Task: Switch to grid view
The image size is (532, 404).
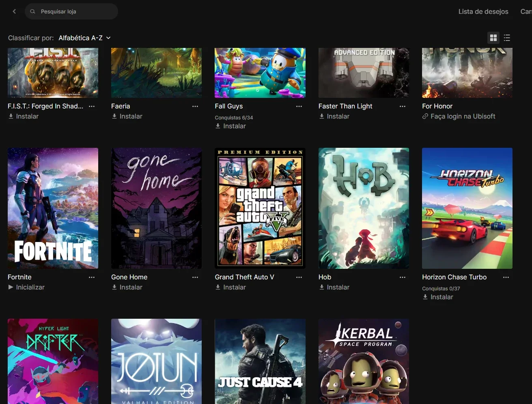Action: point(493,38)
